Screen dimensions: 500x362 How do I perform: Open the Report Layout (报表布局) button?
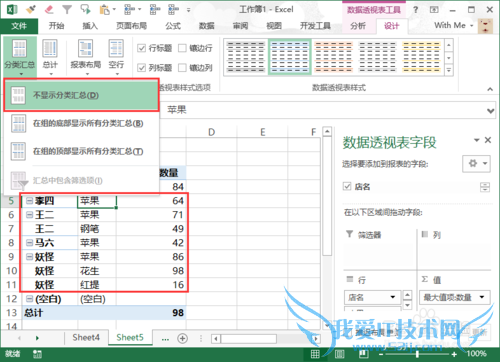pos(86,57)
